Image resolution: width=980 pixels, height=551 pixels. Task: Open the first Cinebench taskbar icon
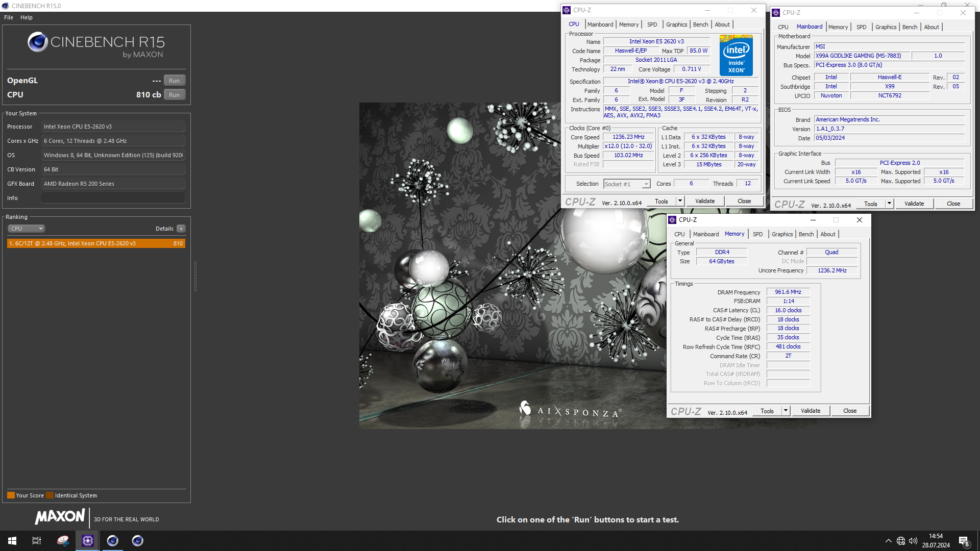(x=113, y=541)
